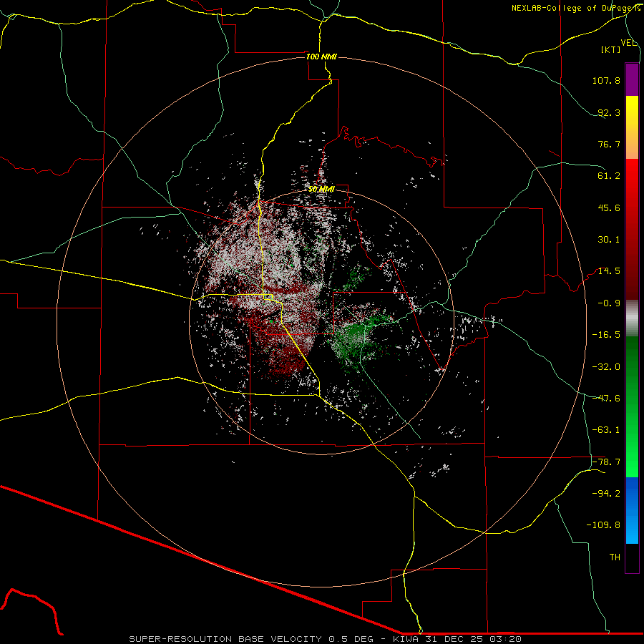Click the 76.7 velocity scale value
644x644 pixels.
coord(609,144)
